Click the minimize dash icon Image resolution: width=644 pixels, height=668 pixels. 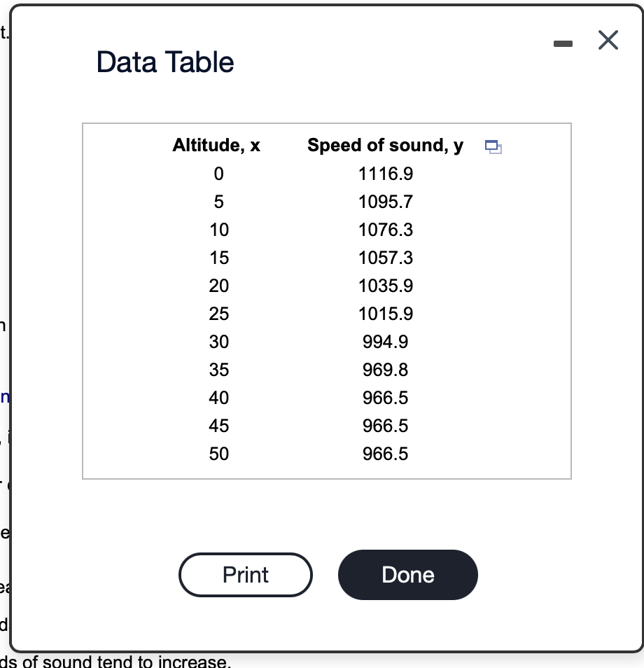[563, 43]
